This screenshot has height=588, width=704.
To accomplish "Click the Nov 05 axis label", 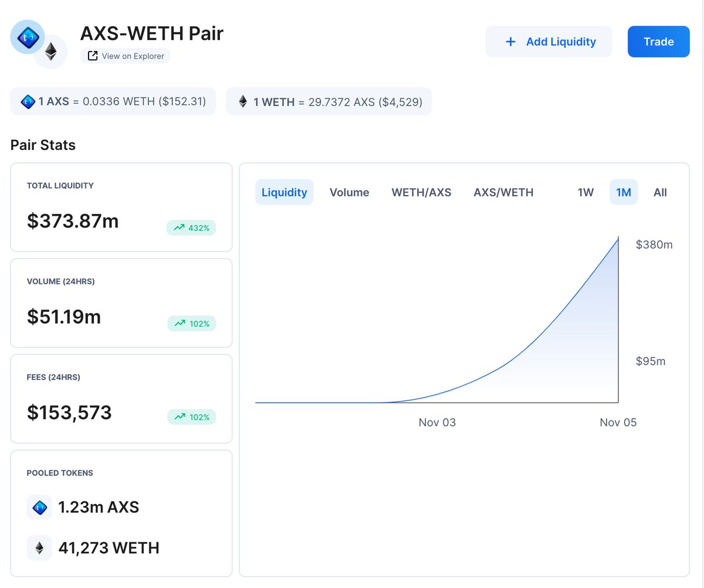I will coord(618,423).
